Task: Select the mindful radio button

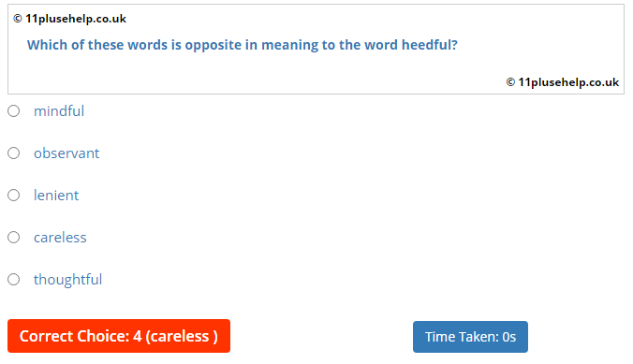Action: click(14, 111)
